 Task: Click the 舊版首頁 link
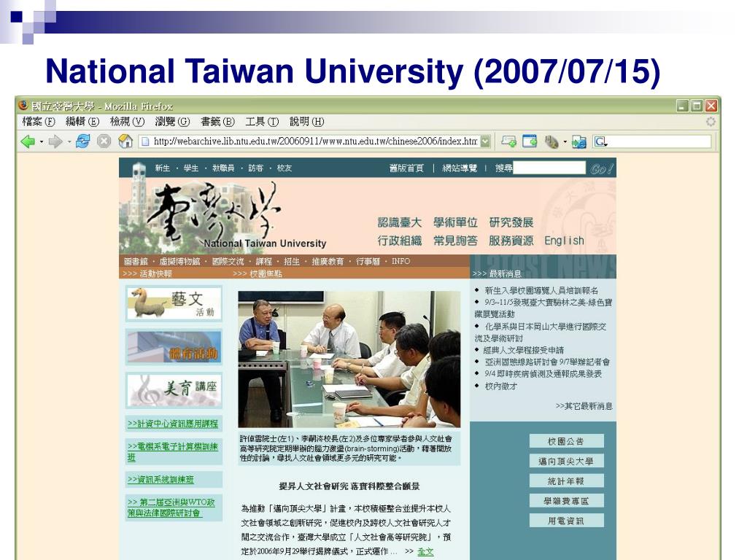pyautogui.click(x=406, y=168)
